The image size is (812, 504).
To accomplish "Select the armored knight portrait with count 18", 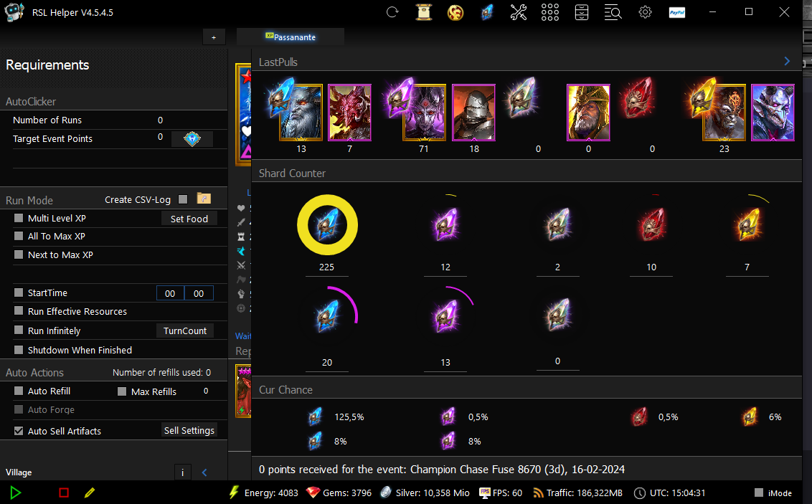I will [x=474, y=113].
